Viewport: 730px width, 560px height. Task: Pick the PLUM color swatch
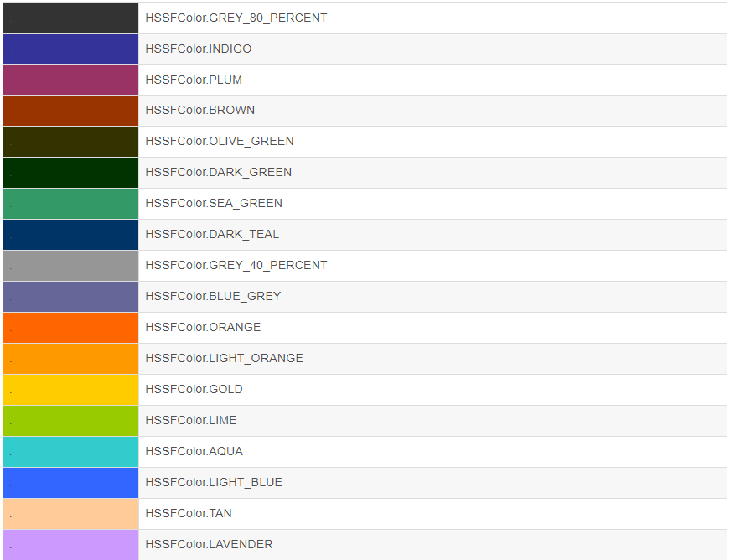(x=70, y=80)
